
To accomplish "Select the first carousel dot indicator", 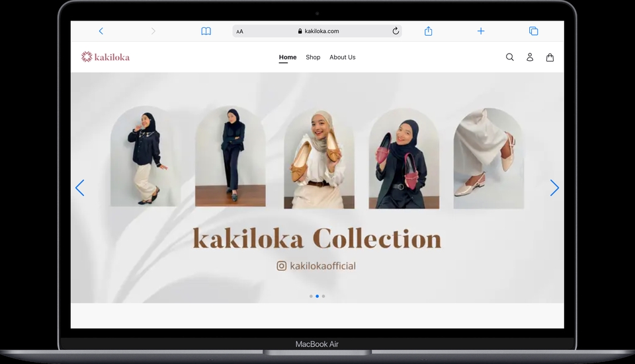I will tap(311, 296).
